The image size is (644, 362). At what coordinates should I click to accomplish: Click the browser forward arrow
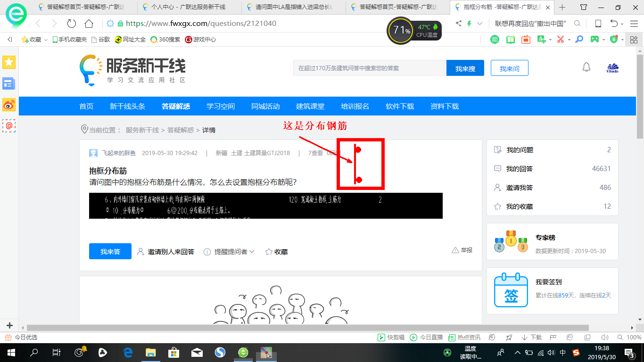pos(54,24)
